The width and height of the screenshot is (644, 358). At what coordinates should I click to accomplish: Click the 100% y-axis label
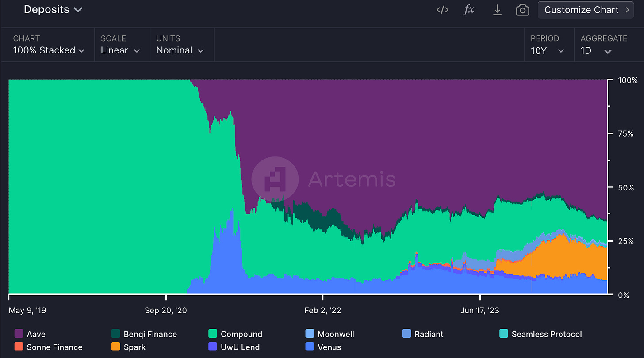[628, 80]
